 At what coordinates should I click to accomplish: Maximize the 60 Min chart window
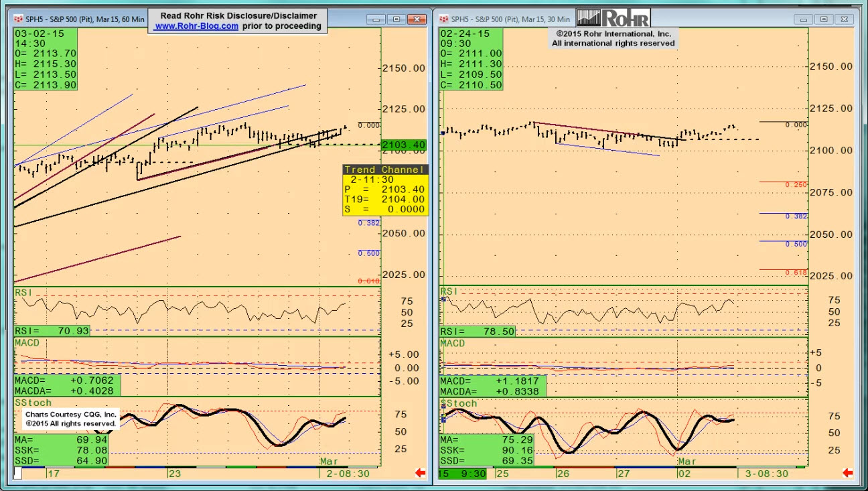396,19
